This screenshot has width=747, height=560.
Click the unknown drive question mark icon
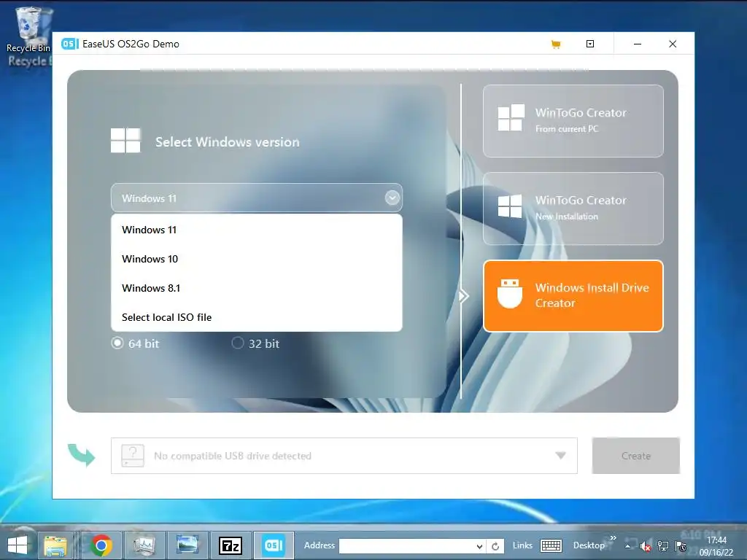click(133, 456)
